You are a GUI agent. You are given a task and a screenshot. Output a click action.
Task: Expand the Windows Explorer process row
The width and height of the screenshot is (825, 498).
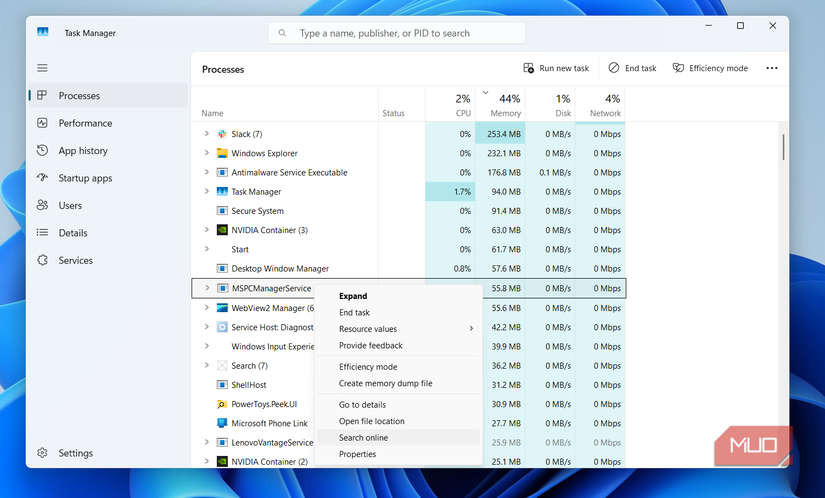point(207,153)
